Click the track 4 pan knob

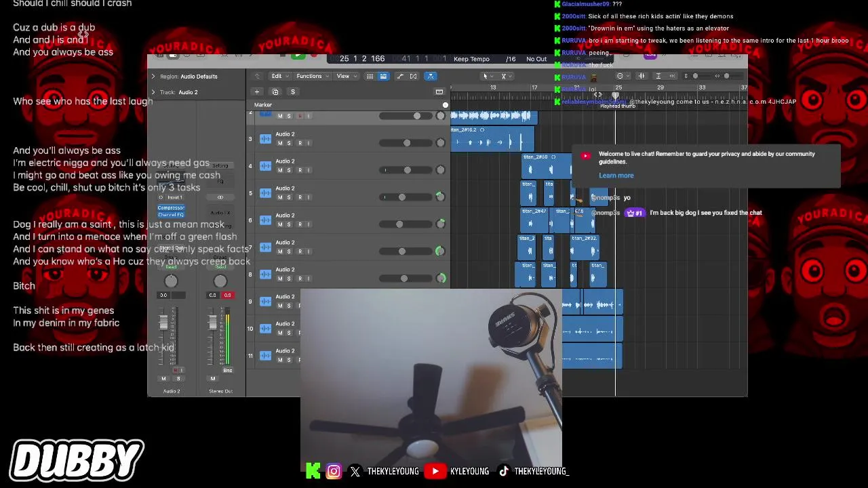pos(440,170)
